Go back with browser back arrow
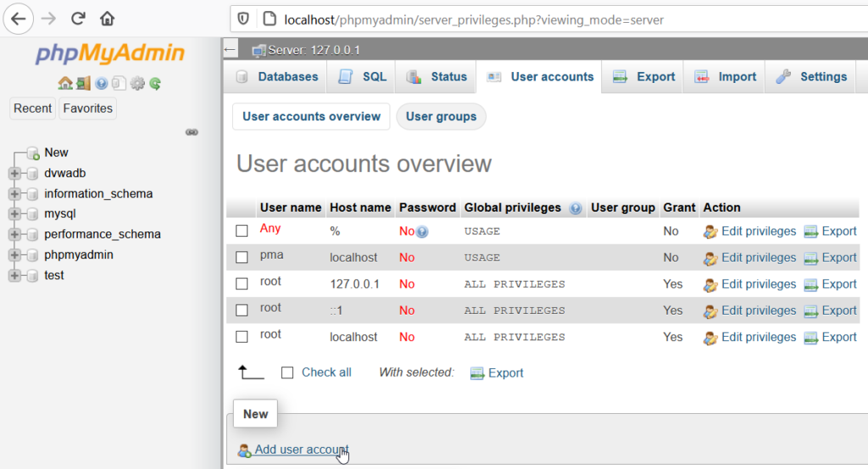868x469 pixels. (x=19, y=19)
